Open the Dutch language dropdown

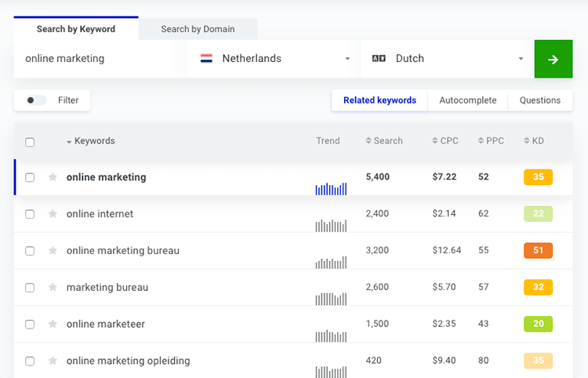(x=448, y=59)
